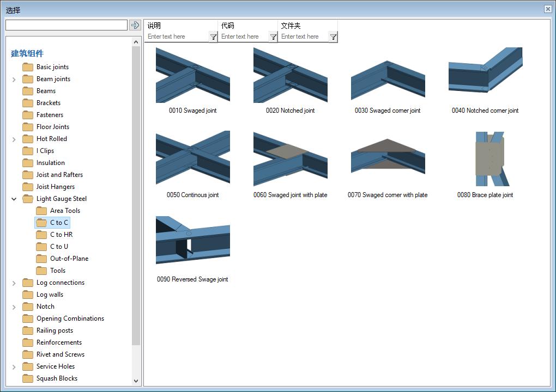Viewport: 556px width, 392px height.
Task: Select the Squash Blocks folder
Action: pyautogui.click(x=57, y=378)
